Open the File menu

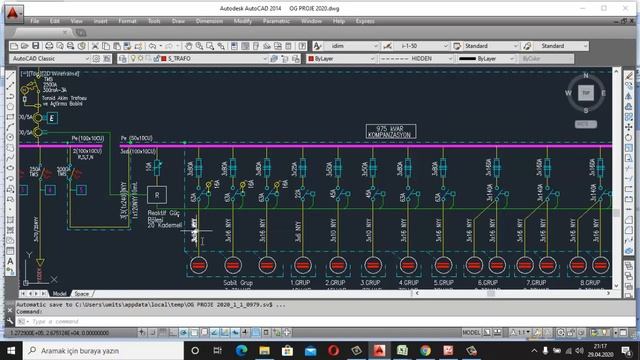click(35, 21)
